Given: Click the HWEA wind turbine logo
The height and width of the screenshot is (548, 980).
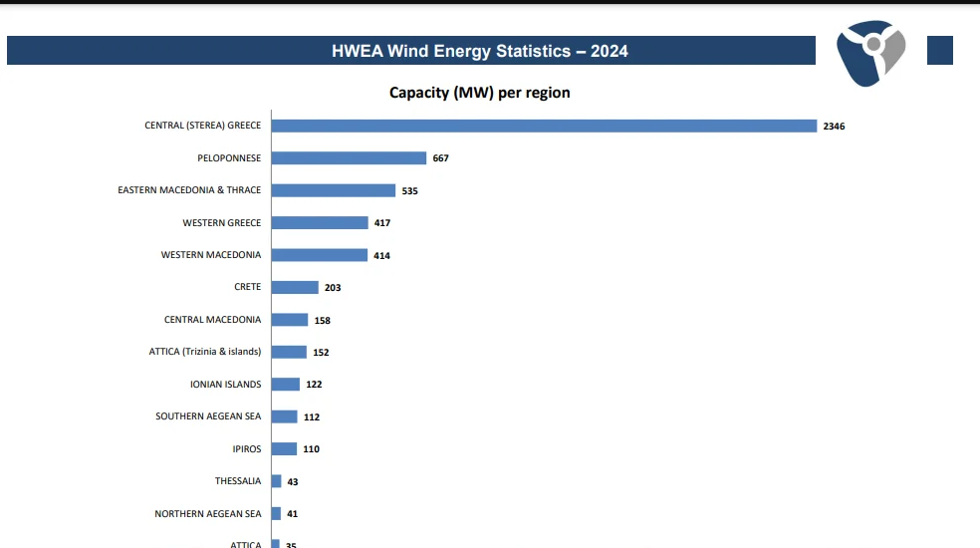Looking at the screenshot, I should click(871, 50).
